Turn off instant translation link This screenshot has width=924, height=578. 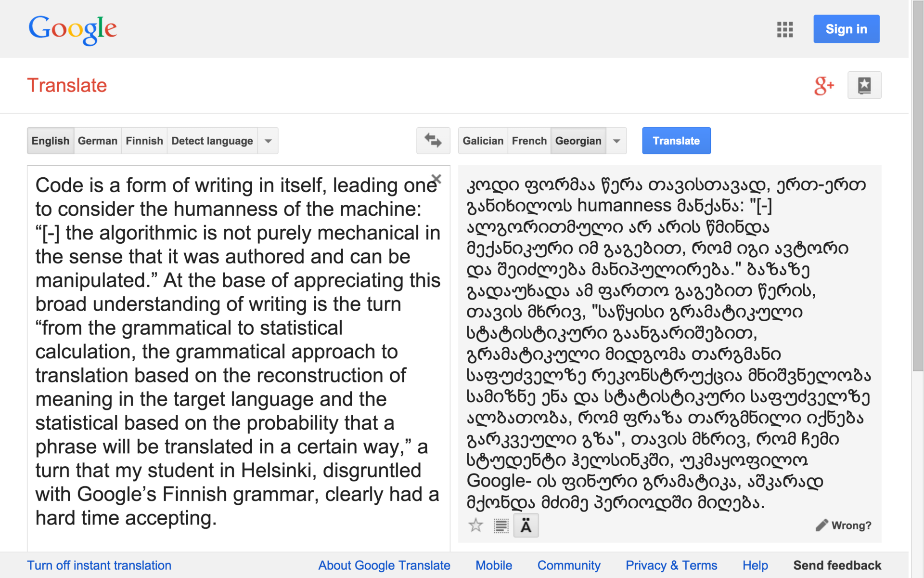click(99, 565)
